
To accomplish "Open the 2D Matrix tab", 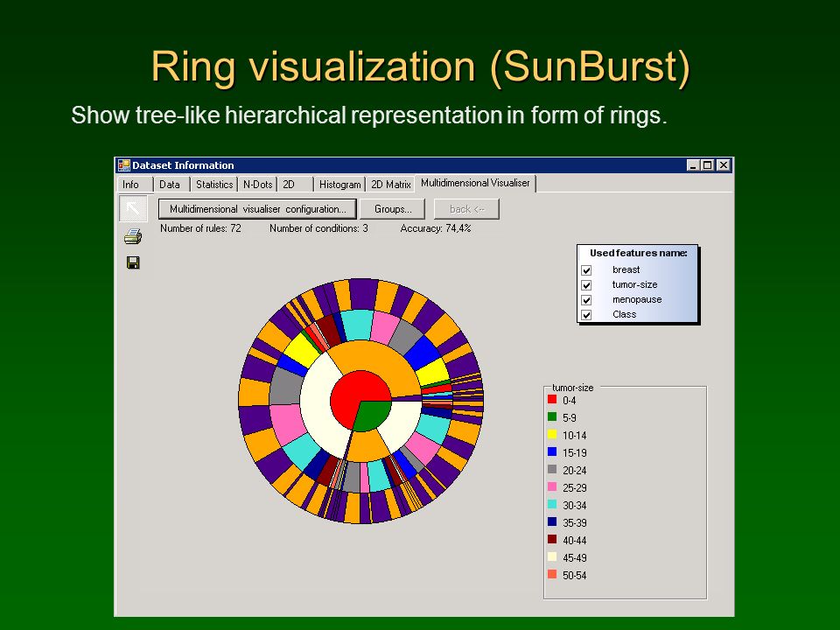I will click(390, 185).
